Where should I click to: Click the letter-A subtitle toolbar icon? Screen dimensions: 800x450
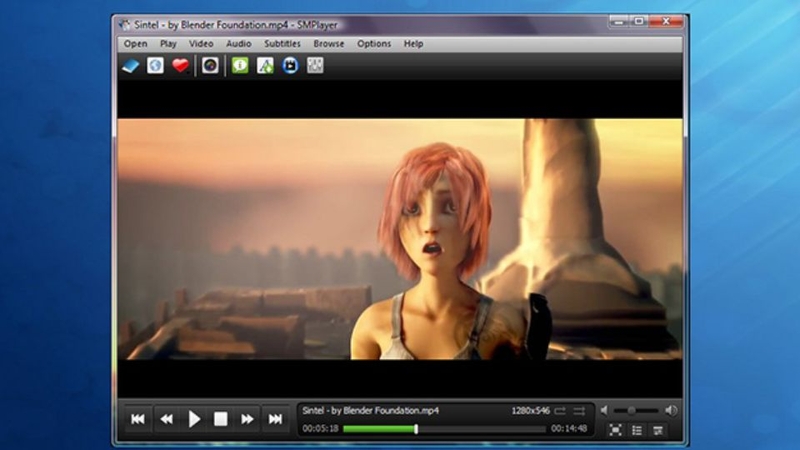tap(265, 65)
